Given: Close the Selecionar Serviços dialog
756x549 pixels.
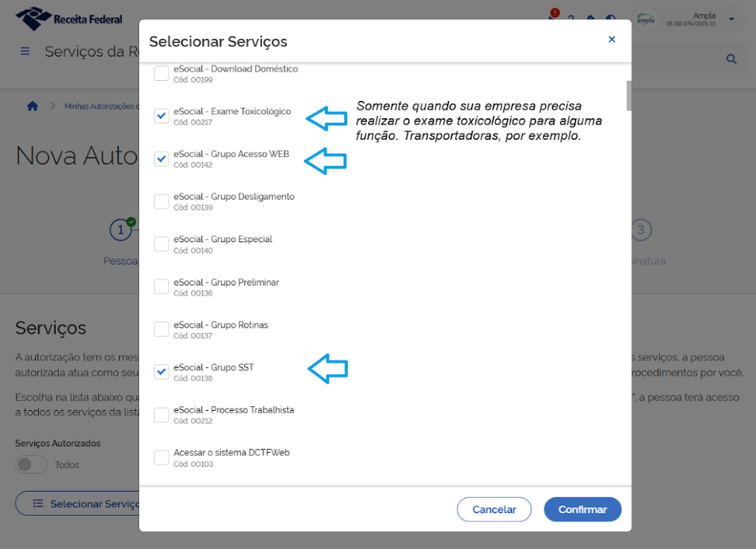Looking at the screenshot, I should 611,40.
